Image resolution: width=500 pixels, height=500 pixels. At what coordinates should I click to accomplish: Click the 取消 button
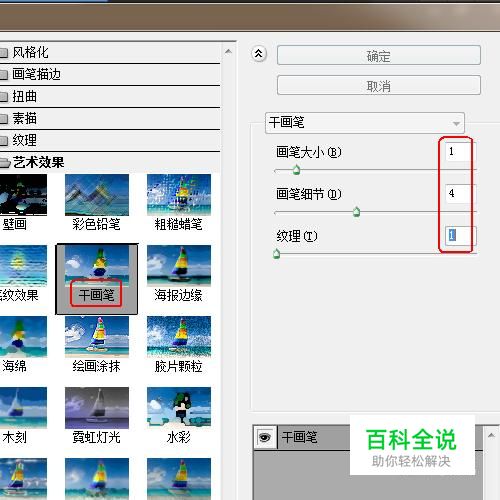pyautogui.click(x=379, y=86)
